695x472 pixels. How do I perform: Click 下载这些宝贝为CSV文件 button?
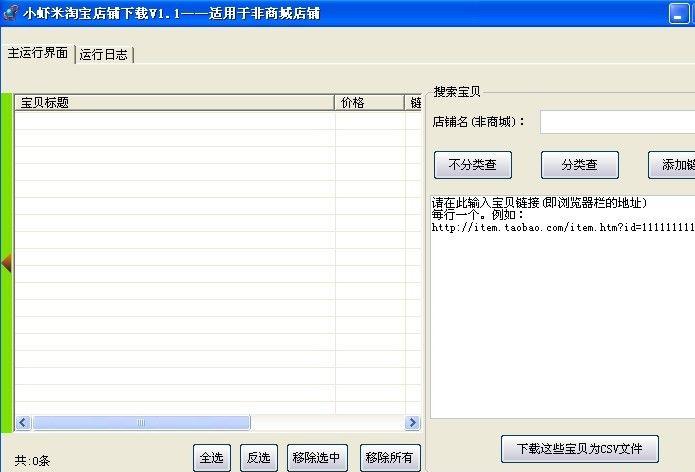[579, 447]
